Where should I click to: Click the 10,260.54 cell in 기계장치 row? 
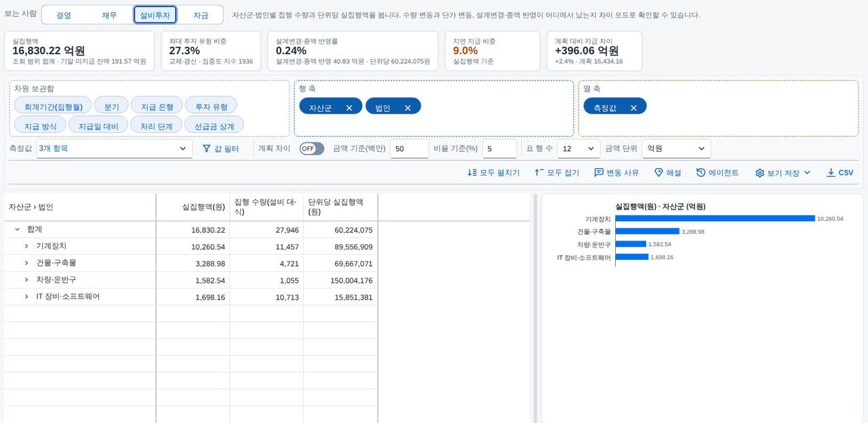193,247
